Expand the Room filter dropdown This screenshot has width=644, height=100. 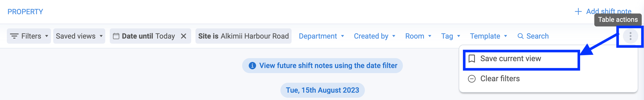click(418, 36)
